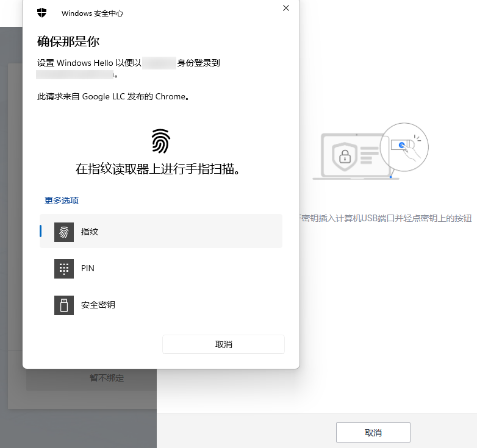The height and width of the screenshot is (448, 477).
Task: Open the 更多选项 link
Action: click(x=62, y=201)
